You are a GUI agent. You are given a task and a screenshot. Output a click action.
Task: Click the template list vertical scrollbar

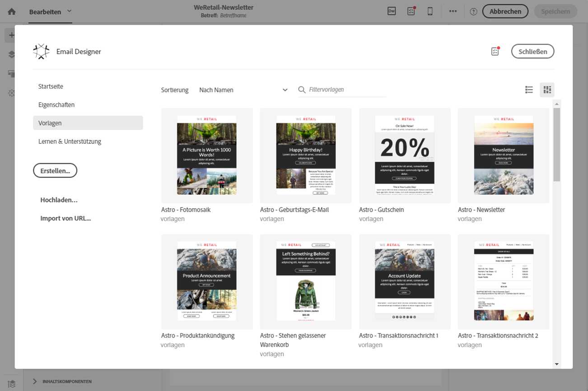click(x=556, y=145)
